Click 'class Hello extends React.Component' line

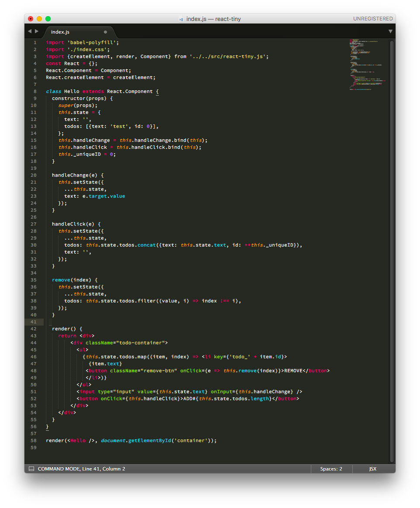coord(102,91)
